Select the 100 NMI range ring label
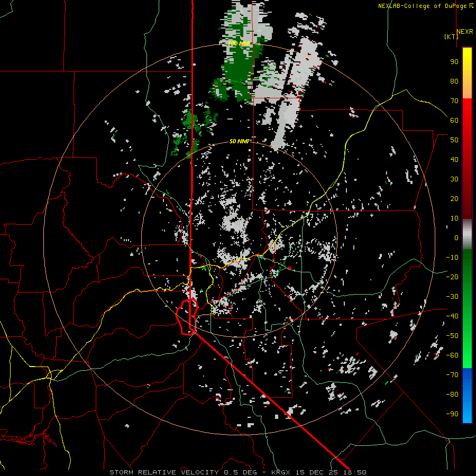 (x=239, y=43)
